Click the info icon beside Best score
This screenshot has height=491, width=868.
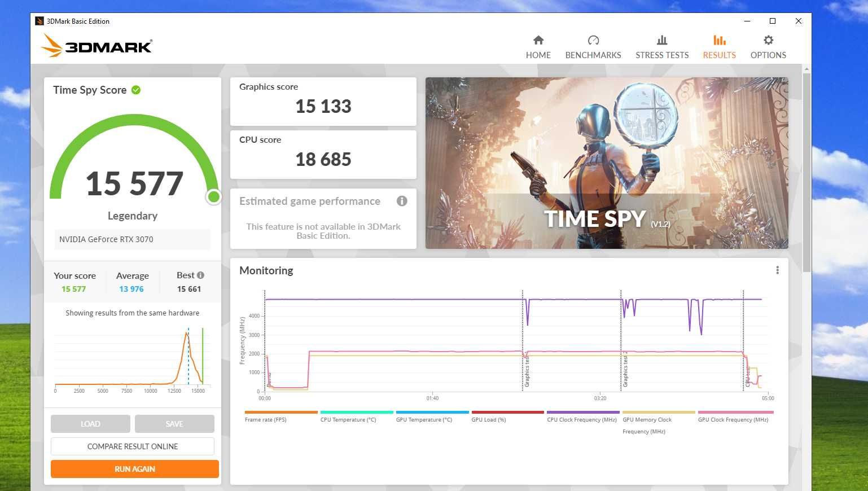[x=200, y=275]
